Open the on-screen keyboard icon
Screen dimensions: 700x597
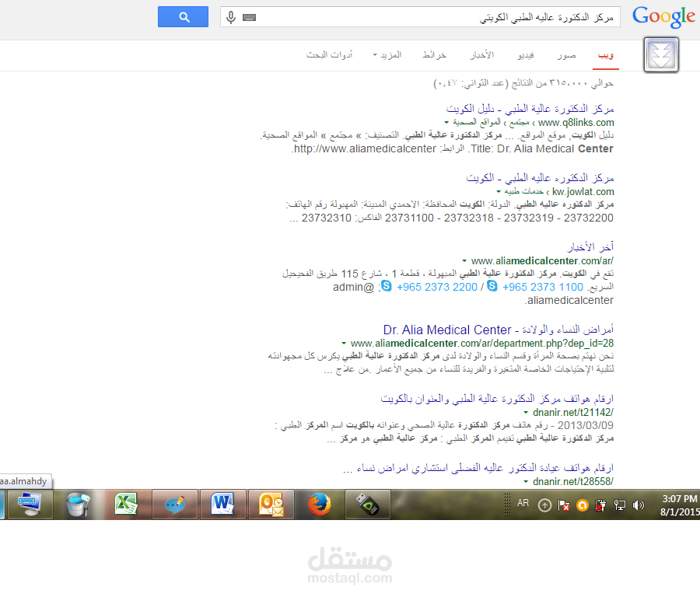click(x=249, y=17)
